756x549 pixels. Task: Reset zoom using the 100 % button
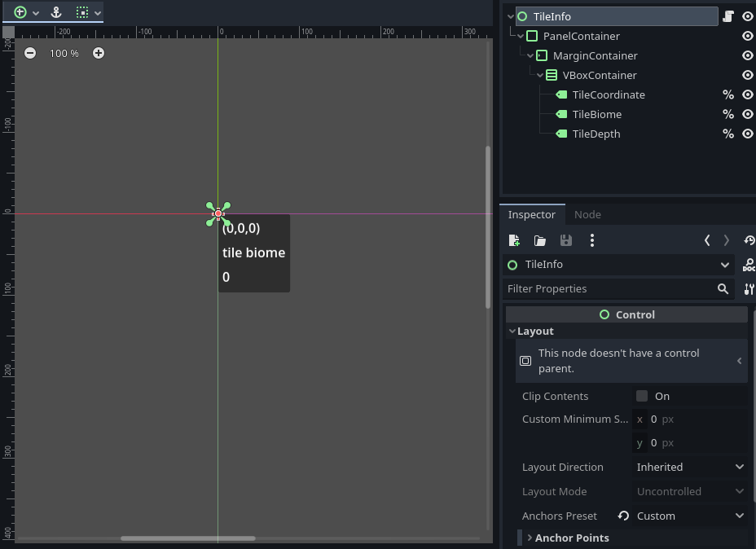click(x=64, y=53)
